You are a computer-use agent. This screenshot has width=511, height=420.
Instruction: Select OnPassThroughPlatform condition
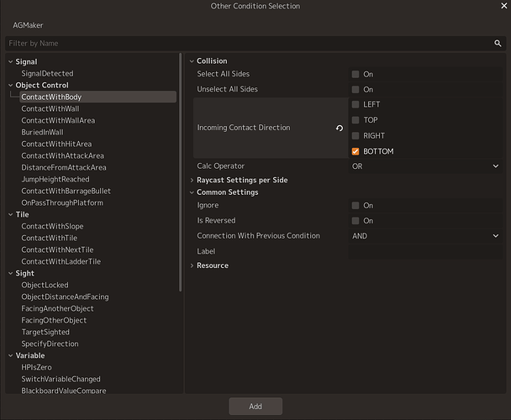tap(62, 202)
